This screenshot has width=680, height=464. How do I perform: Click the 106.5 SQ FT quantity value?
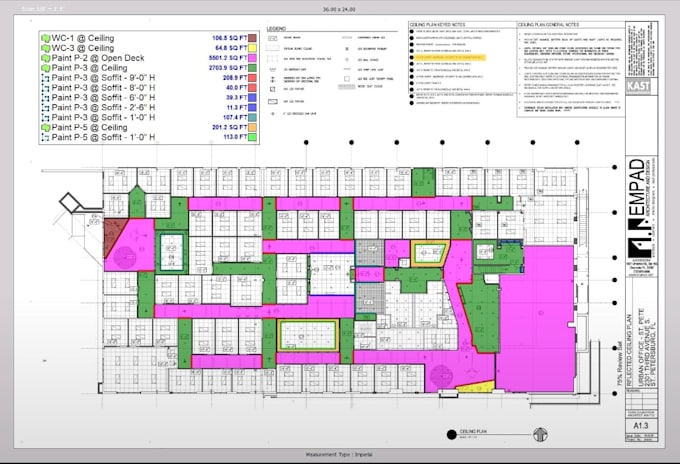[x=229, y=38]
